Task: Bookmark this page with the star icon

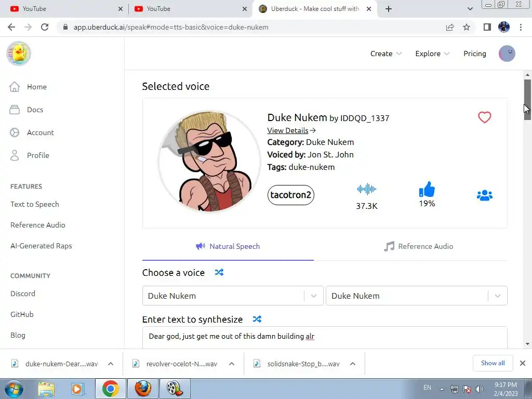Action: [x=467, y=27]
